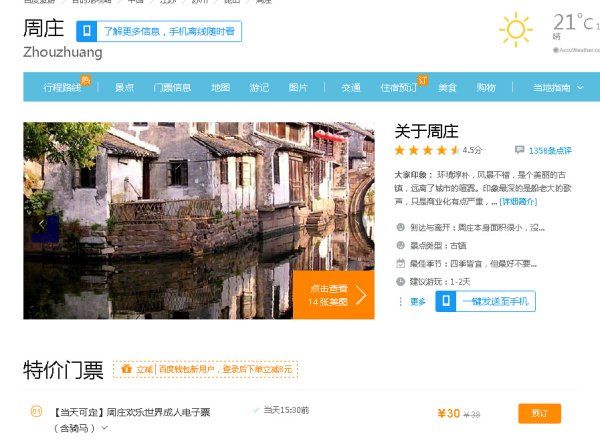Click the sunny weather icon
The image size is (600, 443).
point(516,30)
